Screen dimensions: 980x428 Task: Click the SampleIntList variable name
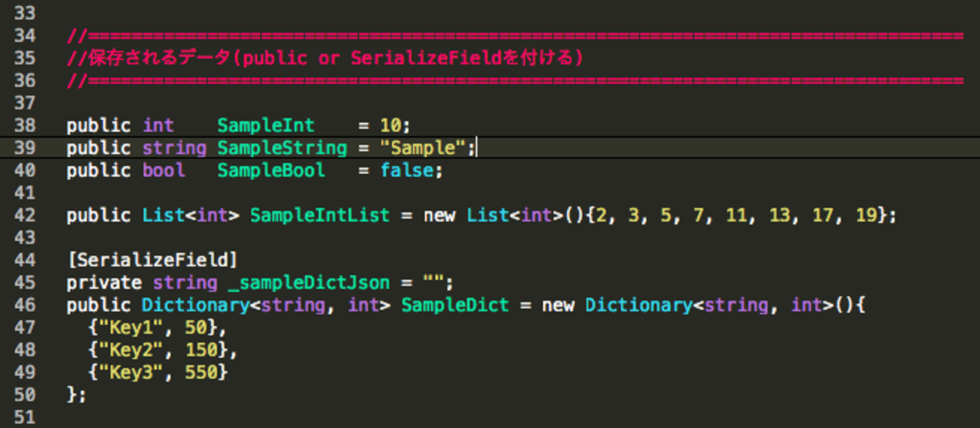click(x=320, y=216)
